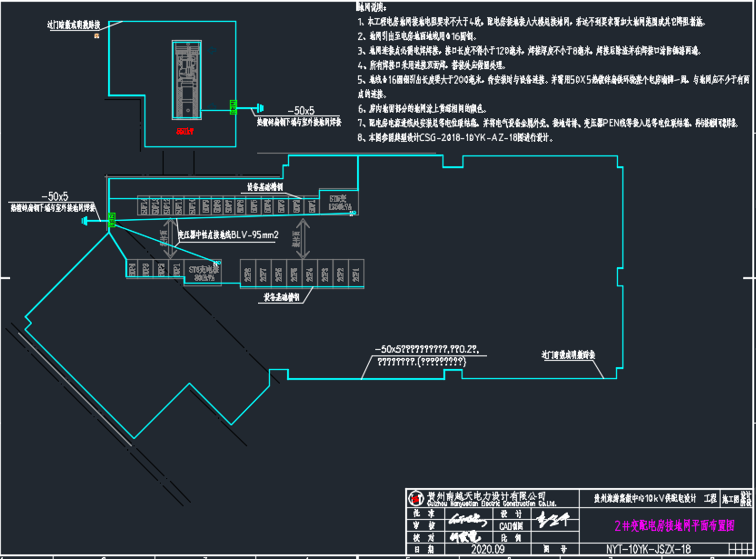756x559 pixels.
Task: Select the 设备基础槽钢 label below the lower cabinet row
Action: pyautogui.click(x=281, y=297)
